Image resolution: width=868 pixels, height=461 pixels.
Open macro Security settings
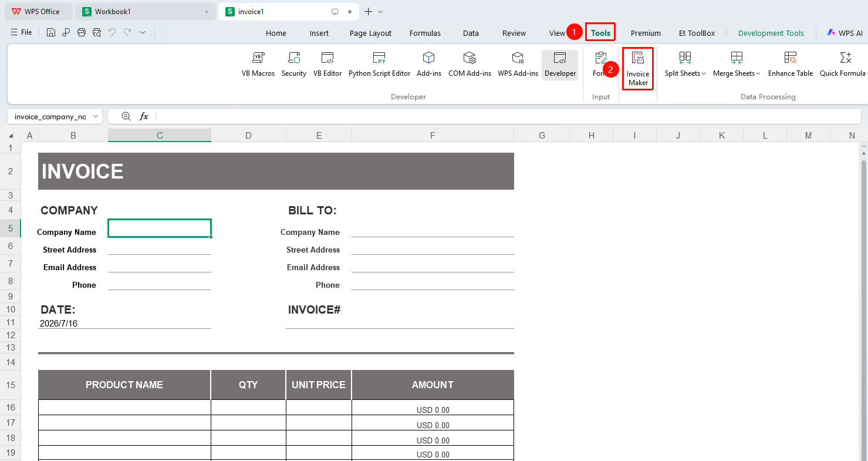294,65
